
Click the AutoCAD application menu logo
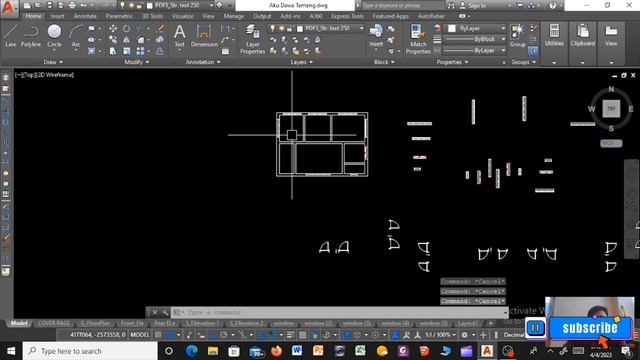pos(9,8)
